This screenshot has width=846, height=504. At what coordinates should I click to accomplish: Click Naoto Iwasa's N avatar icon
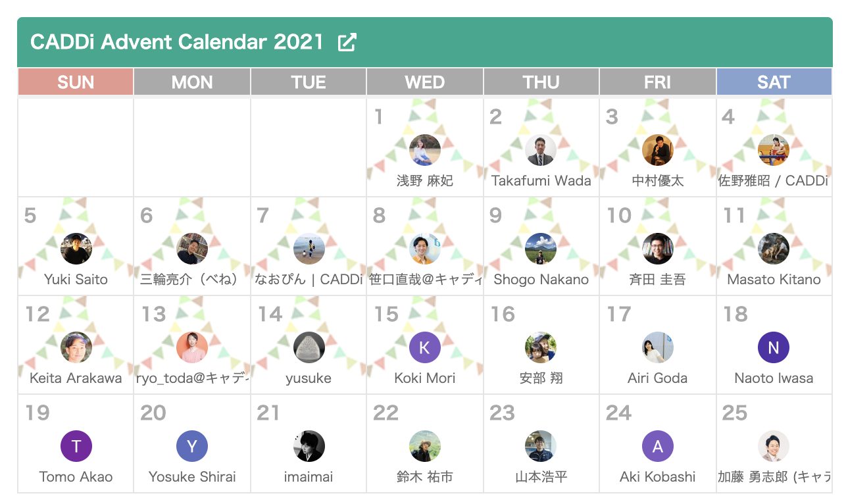(x=774, y=347)
